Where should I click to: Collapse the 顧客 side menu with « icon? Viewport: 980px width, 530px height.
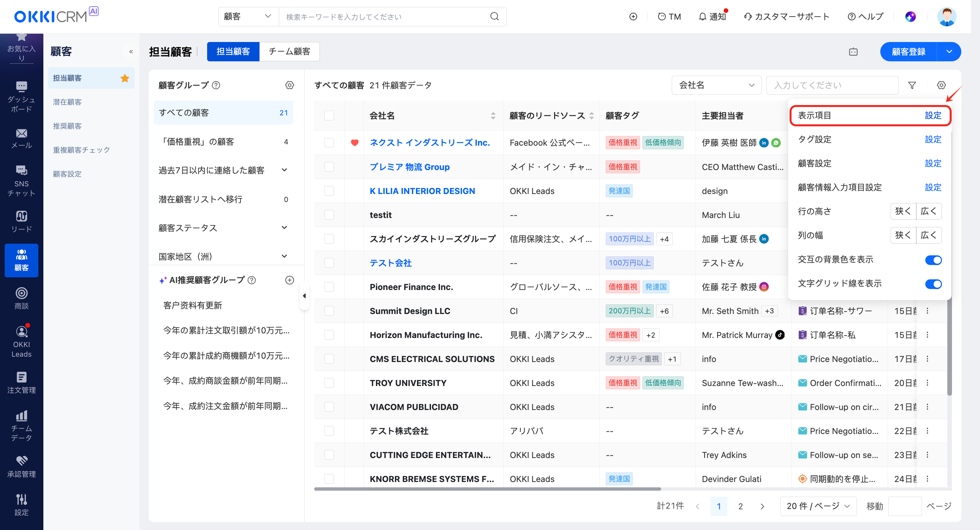131,52
